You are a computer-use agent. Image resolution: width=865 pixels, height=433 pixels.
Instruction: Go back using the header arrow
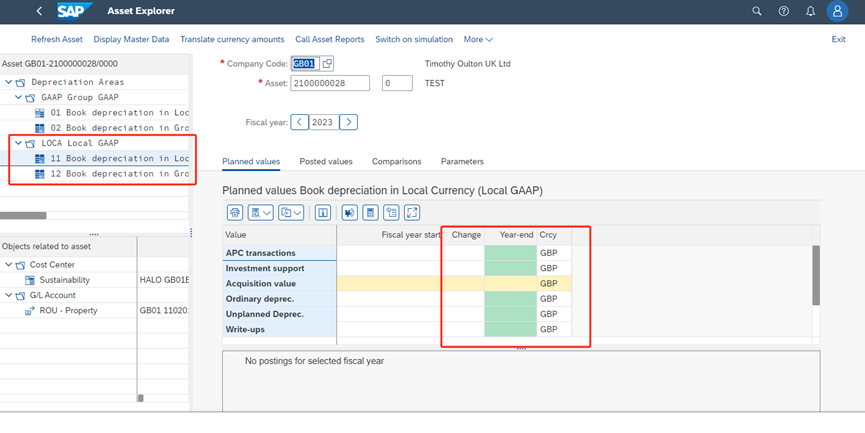[x=39, y=11]
